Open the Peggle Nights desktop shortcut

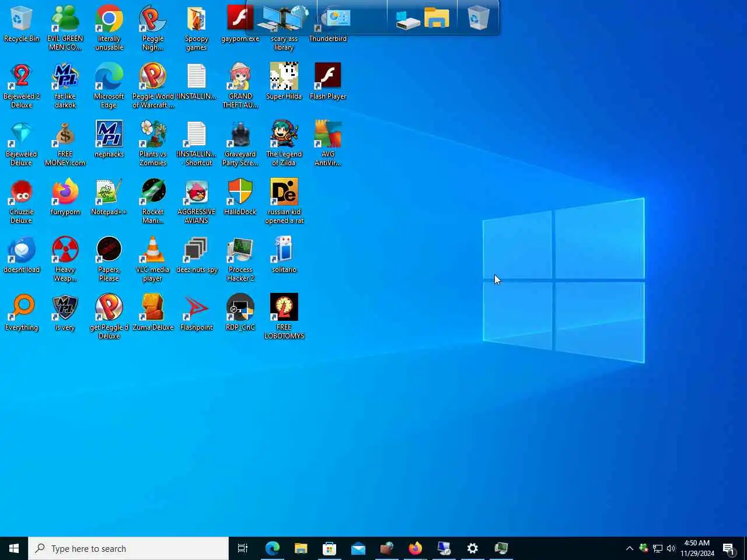point(153,27)
